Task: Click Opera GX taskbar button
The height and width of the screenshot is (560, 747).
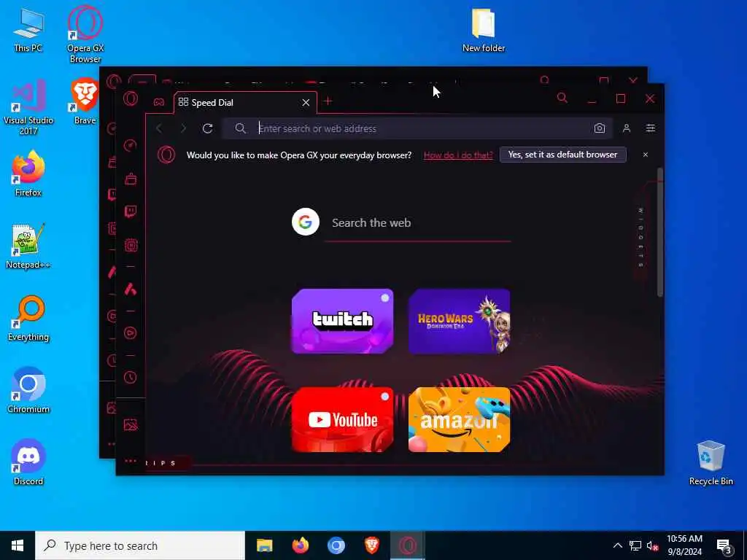Action: click(x=408, y=545)
